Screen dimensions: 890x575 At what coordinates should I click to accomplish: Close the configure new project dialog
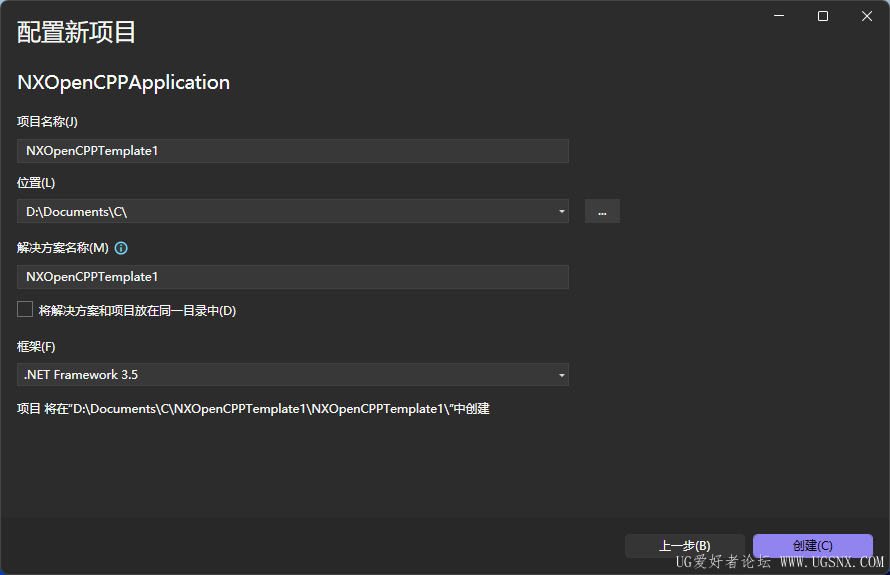point(867,16)
